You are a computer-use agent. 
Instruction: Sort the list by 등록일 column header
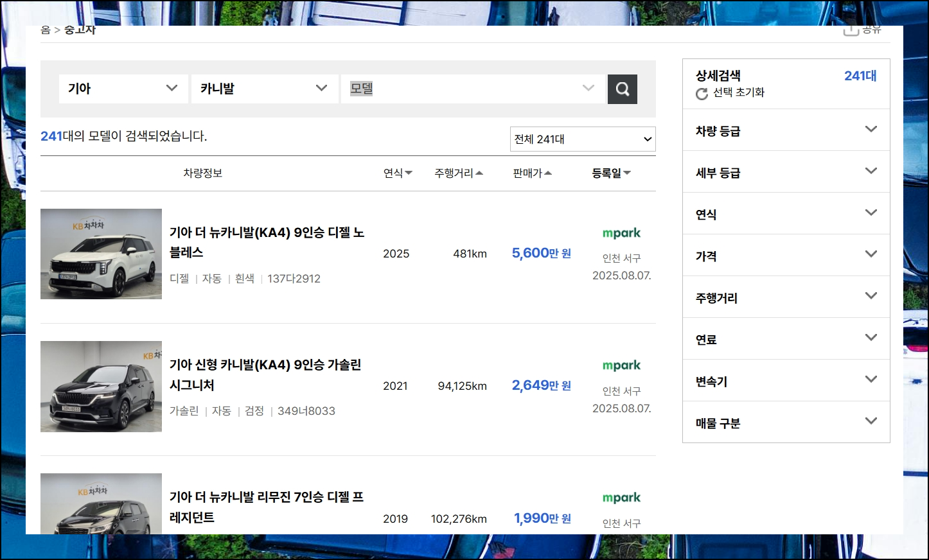click(x=611, y=173)
